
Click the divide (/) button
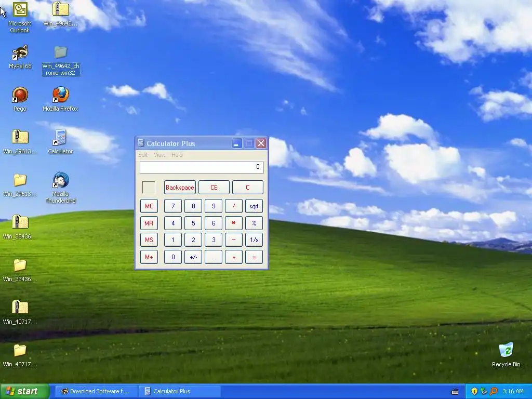[x=234, y=206]
